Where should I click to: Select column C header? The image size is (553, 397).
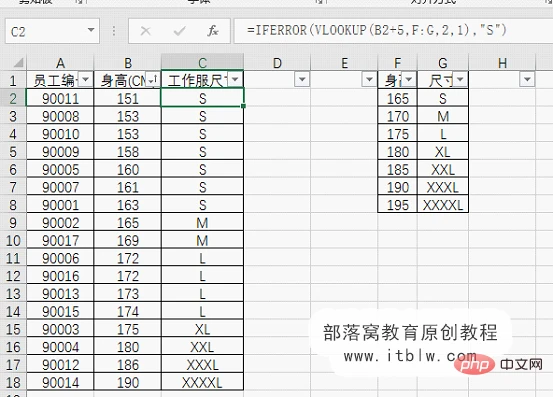(x=202, y=63)
